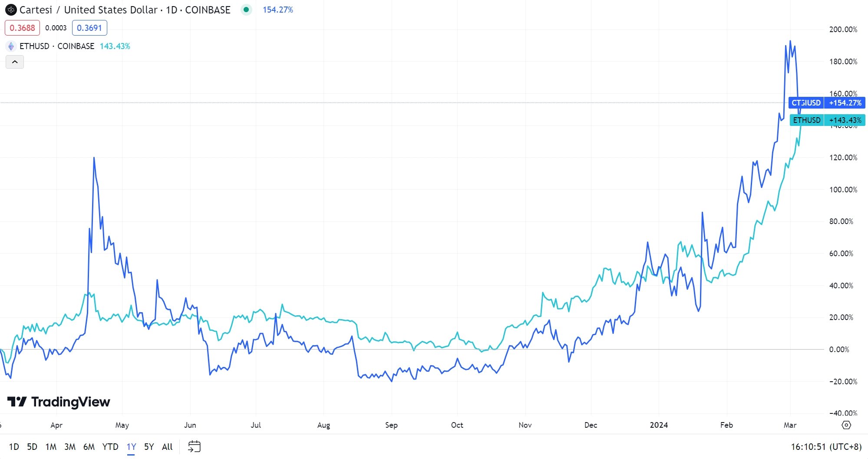Click the CTSIUSD +154.27% axis label

[x=826, y=103]
